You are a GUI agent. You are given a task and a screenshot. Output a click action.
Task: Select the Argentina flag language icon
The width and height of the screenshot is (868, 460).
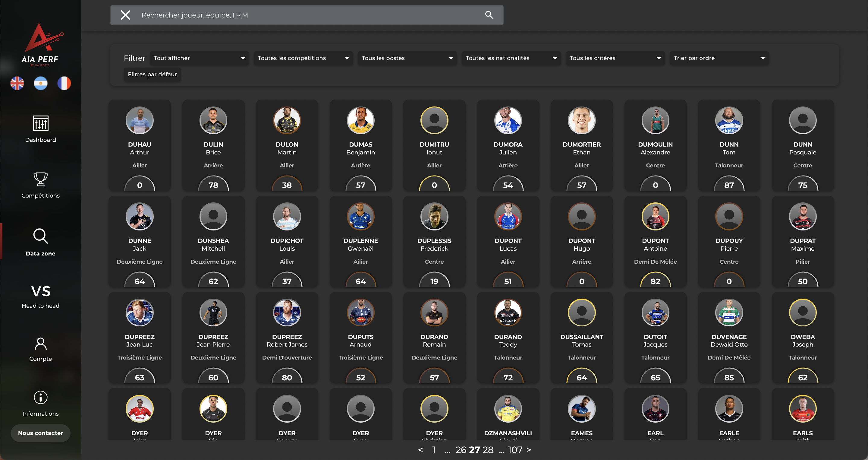click(x=41, y=83)
